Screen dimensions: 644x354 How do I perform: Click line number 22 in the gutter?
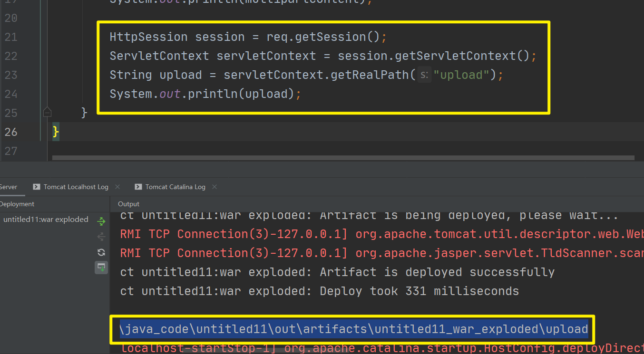click(11, 56)
